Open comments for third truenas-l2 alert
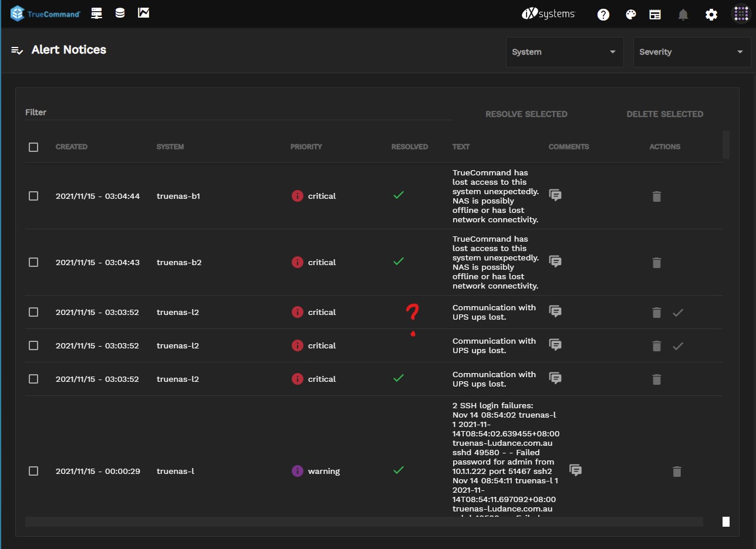 [x=555, y=378]
